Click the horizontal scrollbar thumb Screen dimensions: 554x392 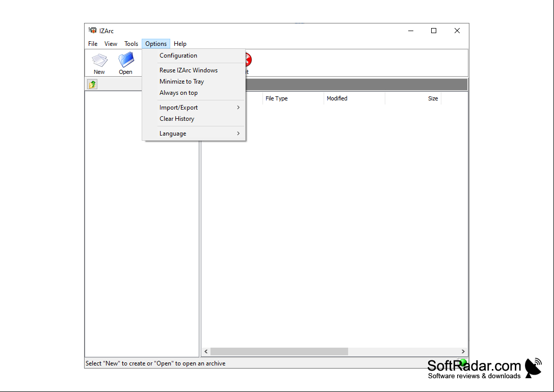[279, 351]
